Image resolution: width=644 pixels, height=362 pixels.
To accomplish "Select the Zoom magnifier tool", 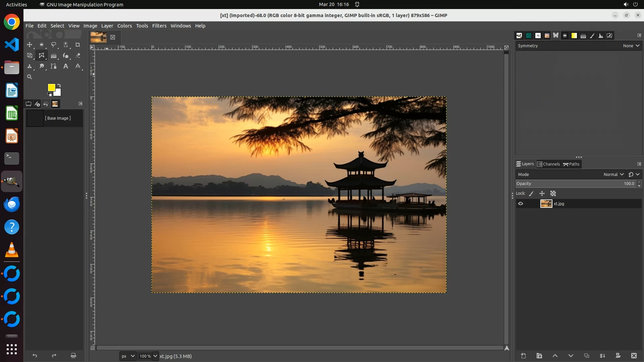I will pos(30,77).
